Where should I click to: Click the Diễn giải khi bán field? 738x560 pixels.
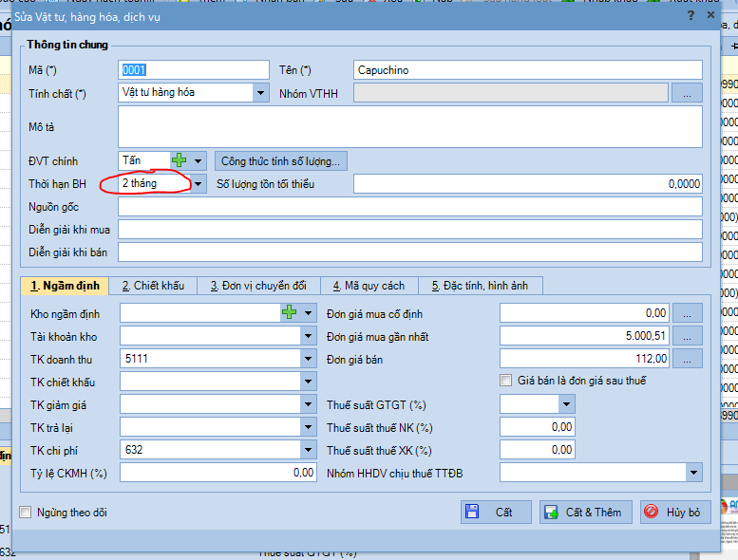pyautogui.click(x=410, y=252)
